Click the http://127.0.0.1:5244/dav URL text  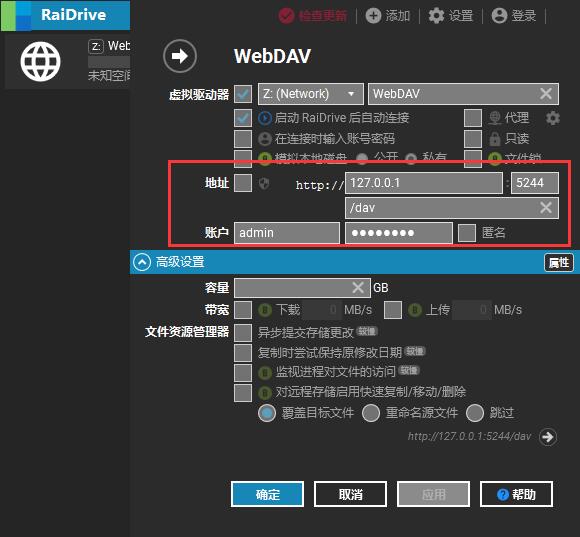tap(469, 437)
